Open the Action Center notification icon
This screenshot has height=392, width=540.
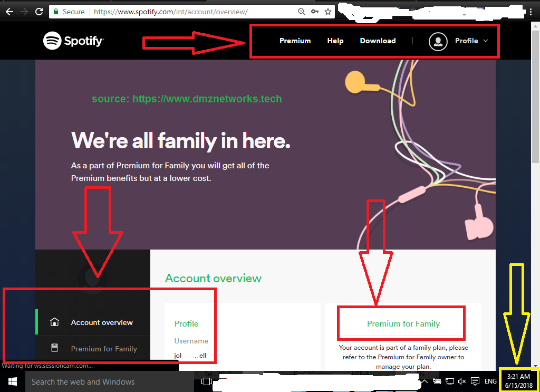475,381
